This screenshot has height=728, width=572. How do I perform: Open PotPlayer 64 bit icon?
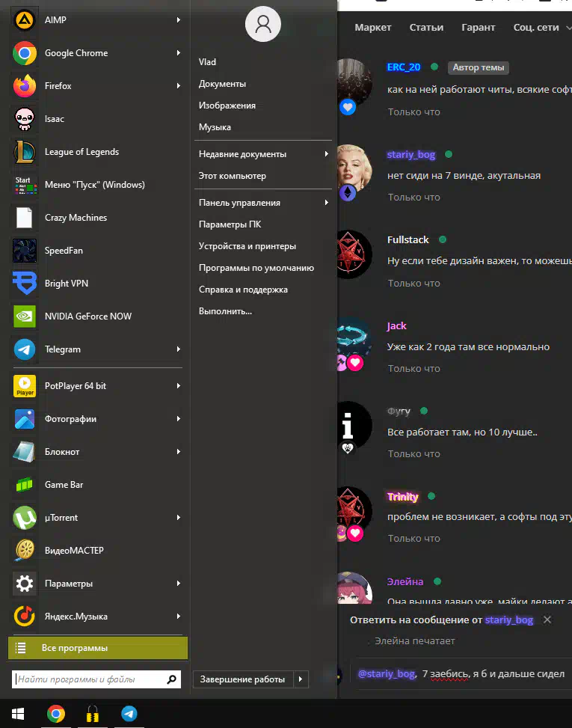tap(24, 386)
